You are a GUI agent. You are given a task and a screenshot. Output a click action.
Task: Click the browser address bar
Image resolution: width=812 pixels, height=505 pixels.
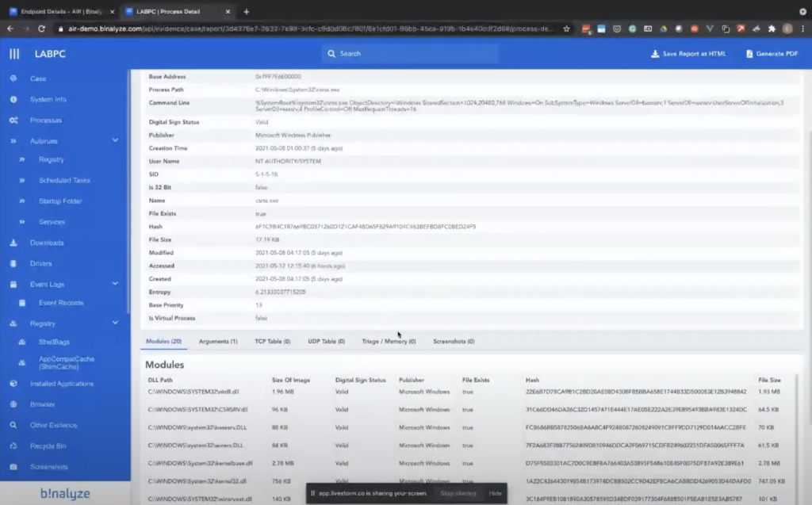(x=311, y=29)
